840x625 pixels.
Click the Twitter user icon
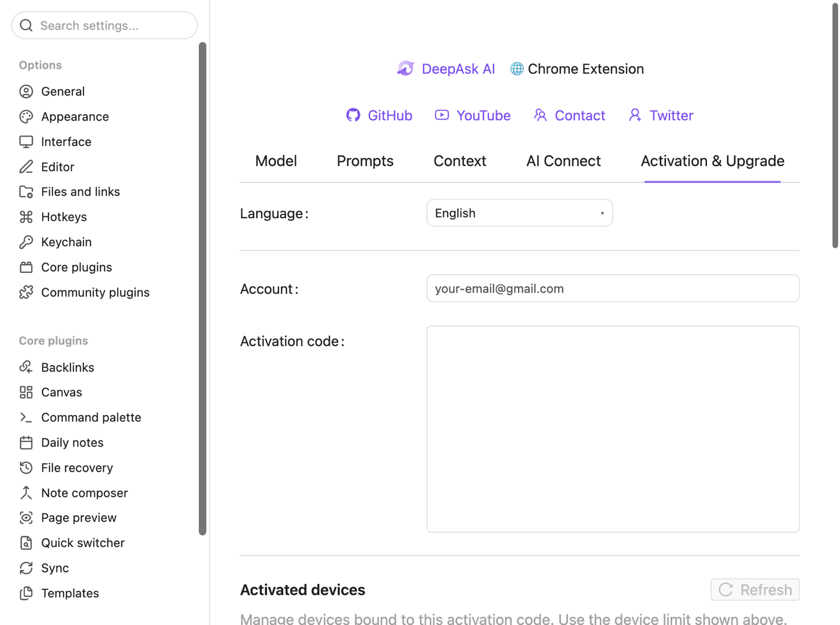pyautogui.click(x=635, y=115)
